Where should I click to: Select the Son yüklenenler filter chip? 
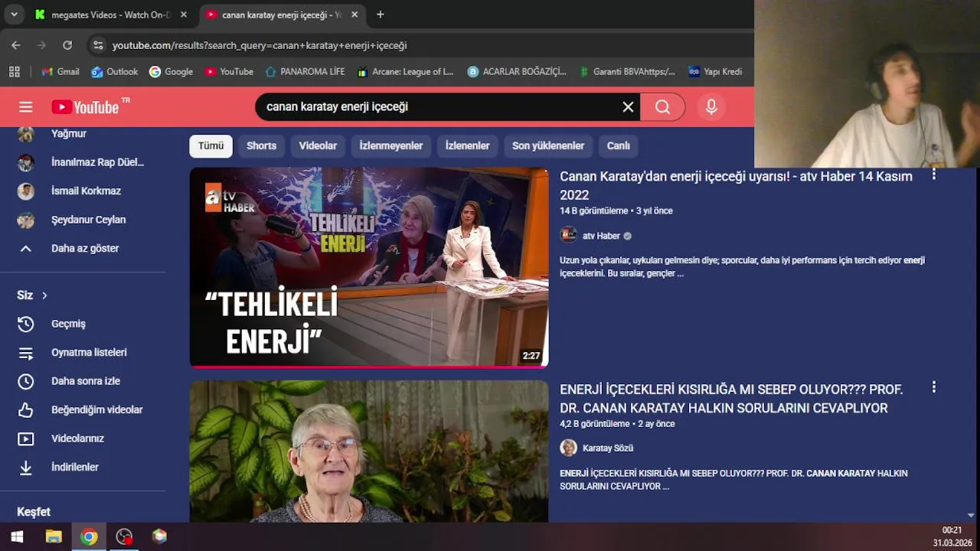548,145
